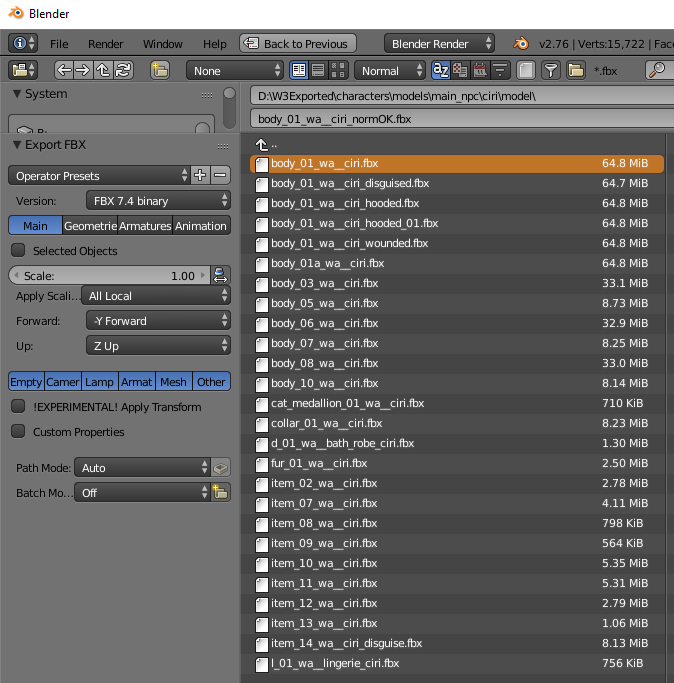Toggle show hidden files icon

[x=526, y=70]
